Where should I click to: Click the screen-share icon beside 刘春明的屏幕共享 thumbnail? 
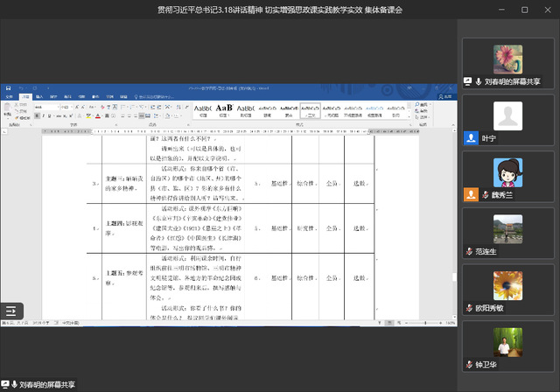(x=468, y=81)
